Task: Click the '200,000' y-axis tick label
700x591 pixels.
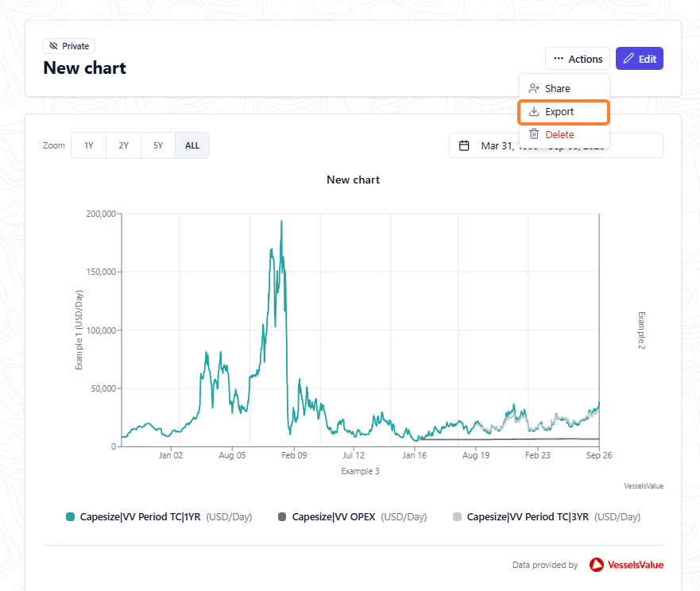Action: [x=101, y=214]
